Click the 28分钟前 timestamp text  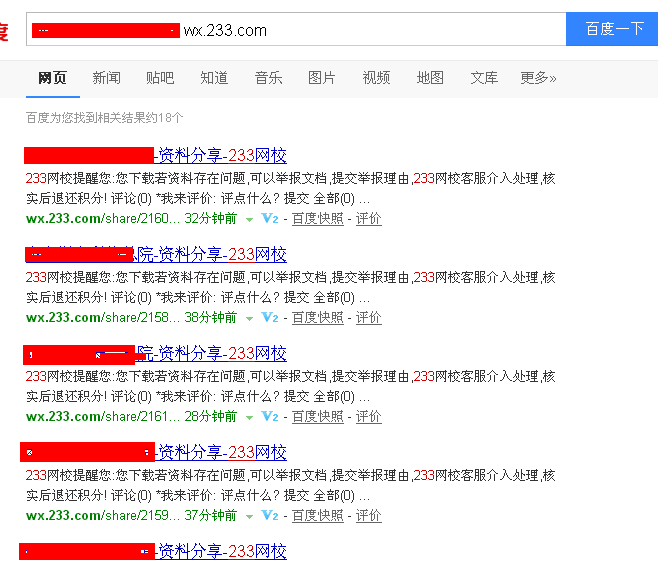pos(211,417)
